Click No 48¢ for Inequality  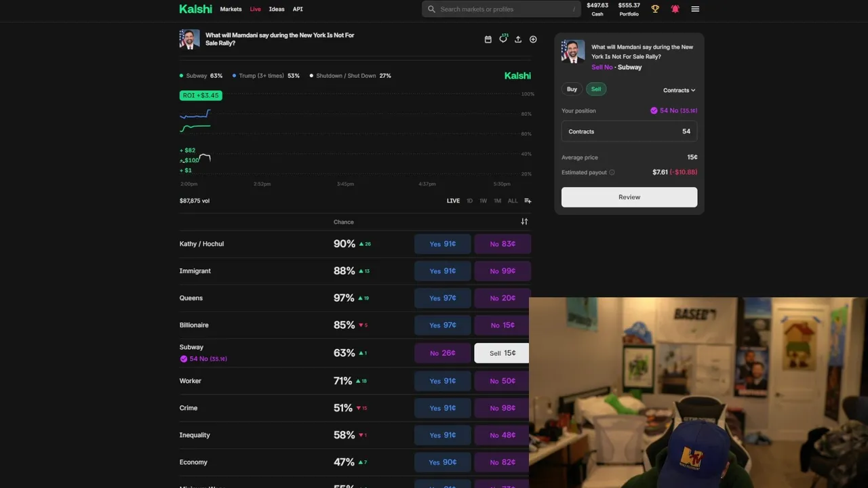coord(502,435)
